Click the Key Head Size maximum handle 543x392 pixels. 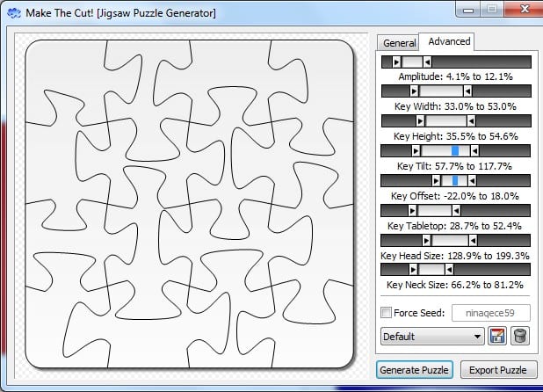click(473, 240)
